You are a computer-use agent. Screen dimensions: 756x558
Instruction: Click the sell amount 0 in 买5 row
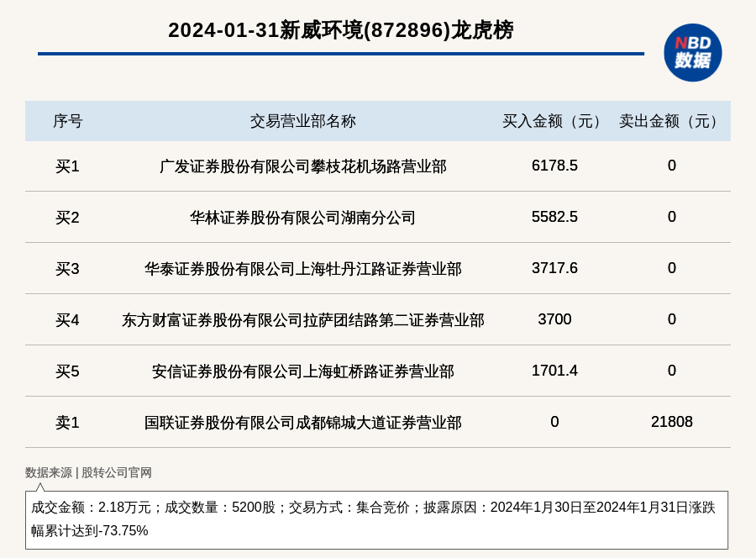[x=672, y=371]
